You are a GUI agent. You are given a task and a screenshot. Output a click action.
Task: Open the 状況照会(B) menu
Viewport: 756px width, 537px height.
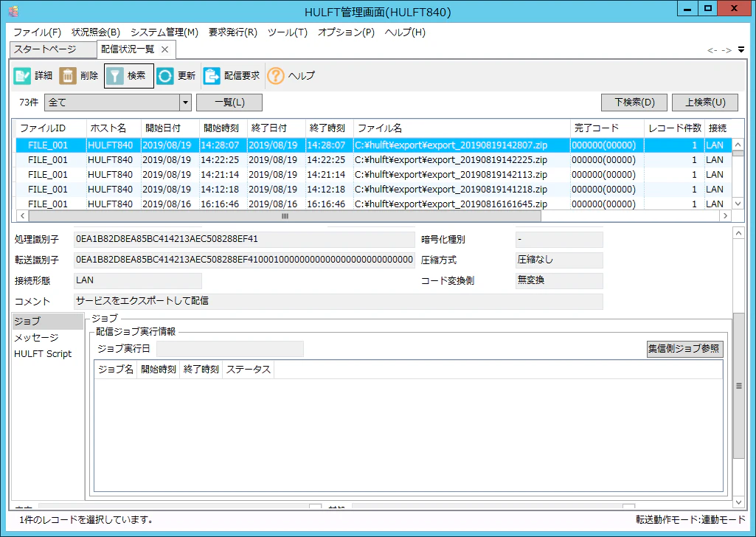[x=96, y=32]
